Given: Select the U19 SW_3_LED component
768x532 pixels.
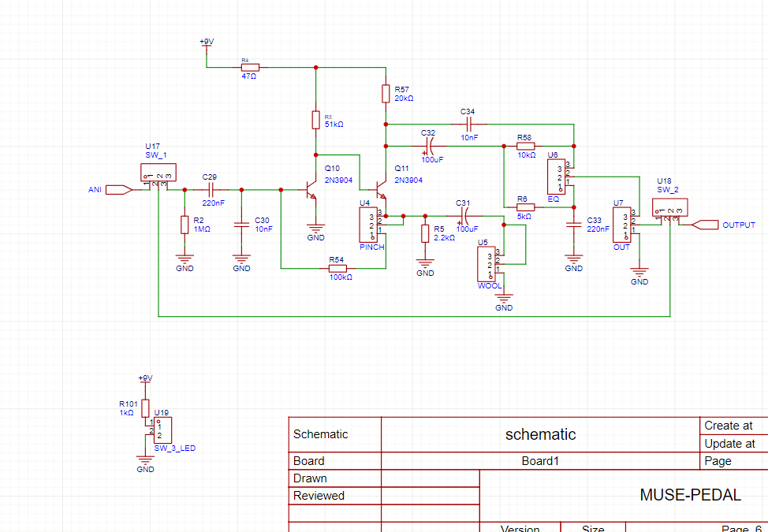Looking at the screenshot, I should (161, 430).
